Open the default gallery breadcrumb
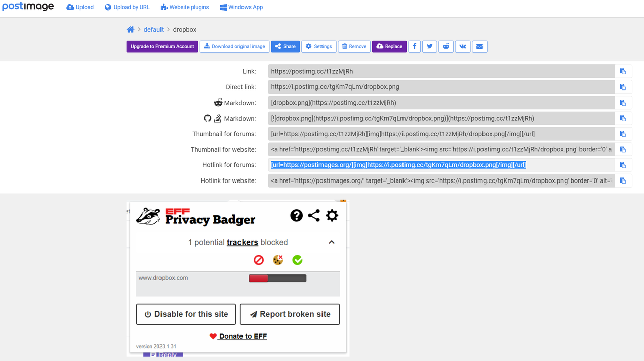Viewport: 644px width, 361px height. (153, 30)
